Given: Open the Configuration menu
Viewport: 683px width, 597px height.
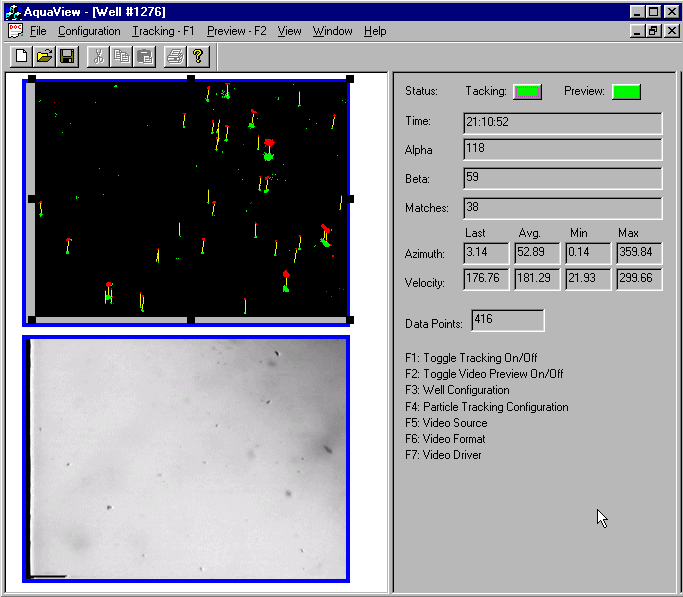Looking at the screenshot, I should click(x=89, y=31).
